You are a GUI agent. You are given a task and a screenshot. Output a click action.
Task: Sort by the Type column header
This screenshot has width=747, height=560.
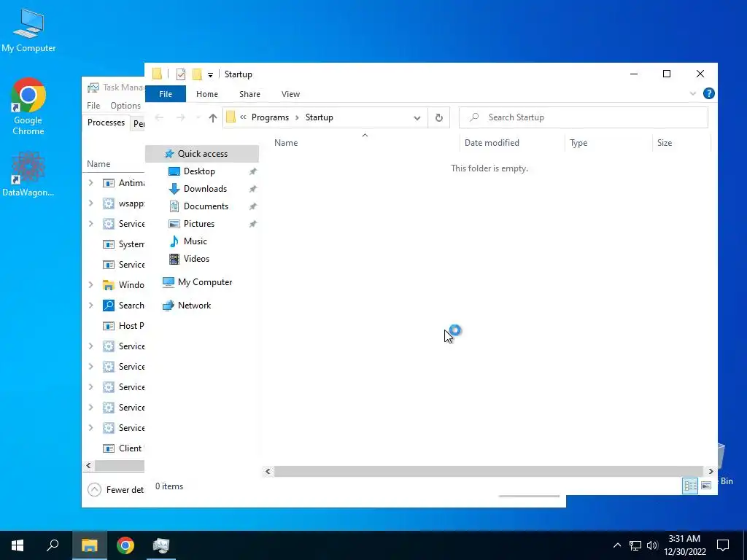coord(578,143)
